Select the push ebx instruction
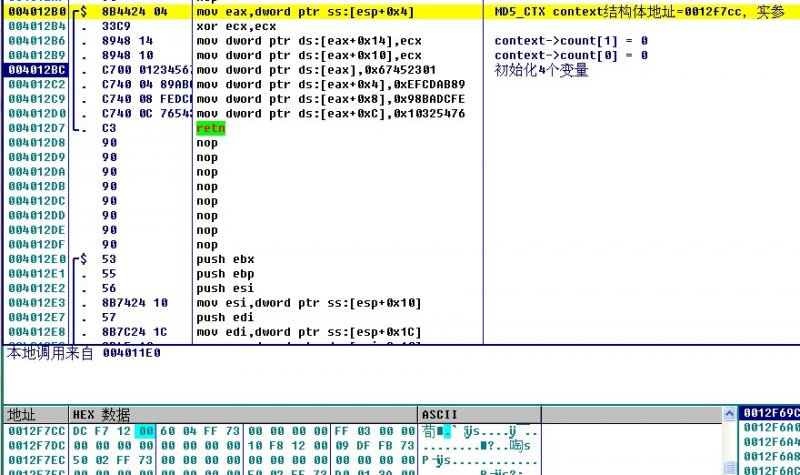This screenshot has width=800, height=475. tap(225, 259)
